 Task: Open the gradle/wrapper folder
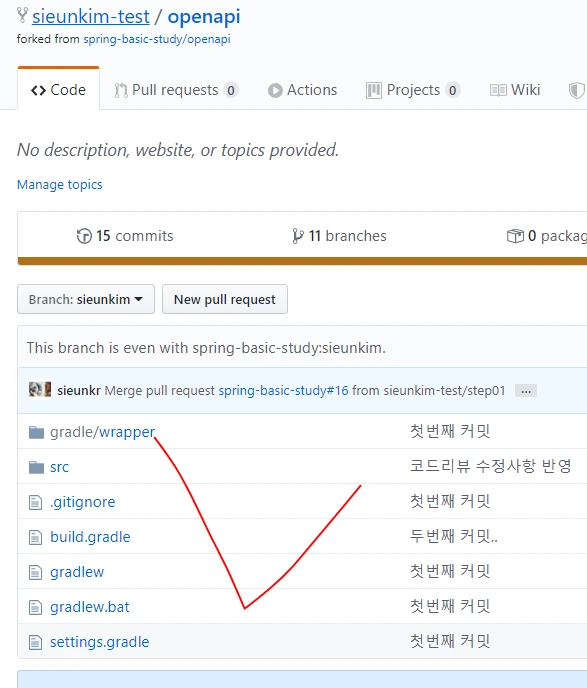tap(102, 432)
